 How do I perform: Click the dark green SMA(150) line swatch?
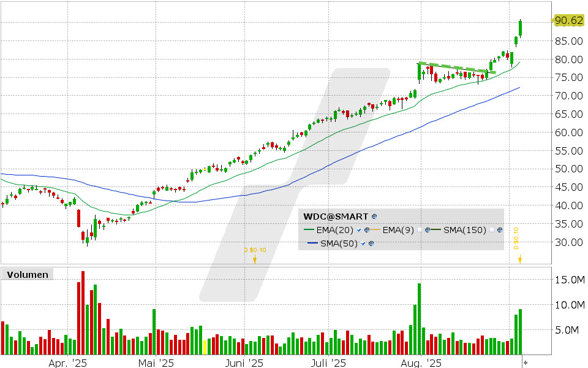tap(435, 230)
